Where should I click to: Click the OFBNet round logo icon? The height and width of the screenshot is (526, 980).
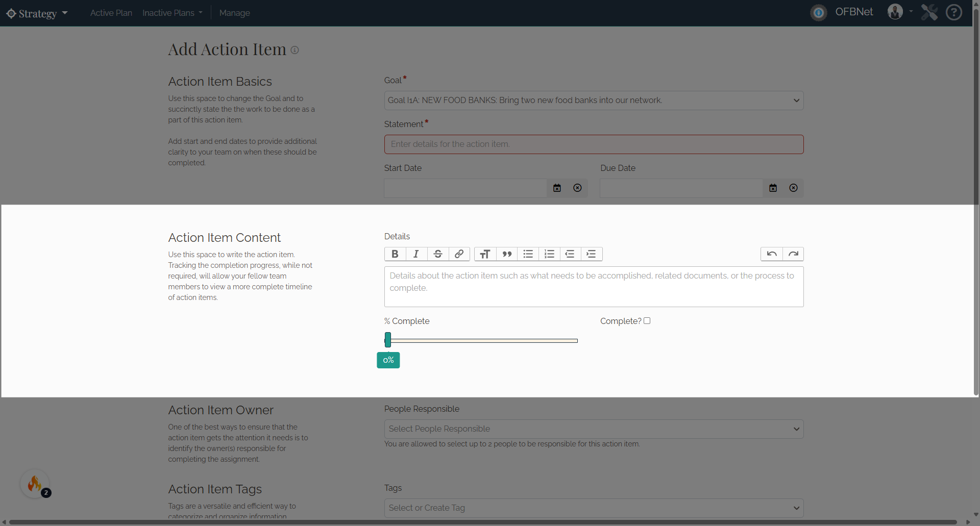coord(819,13)
